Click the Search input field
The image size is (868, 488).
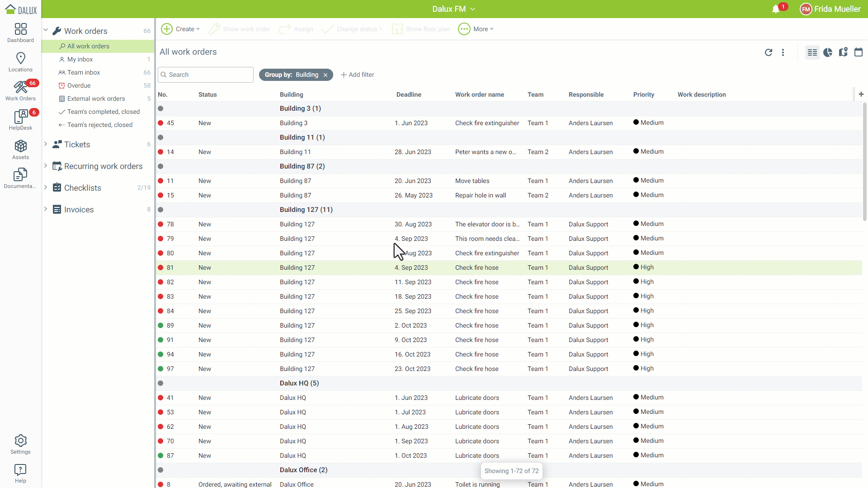click(206, 75)
